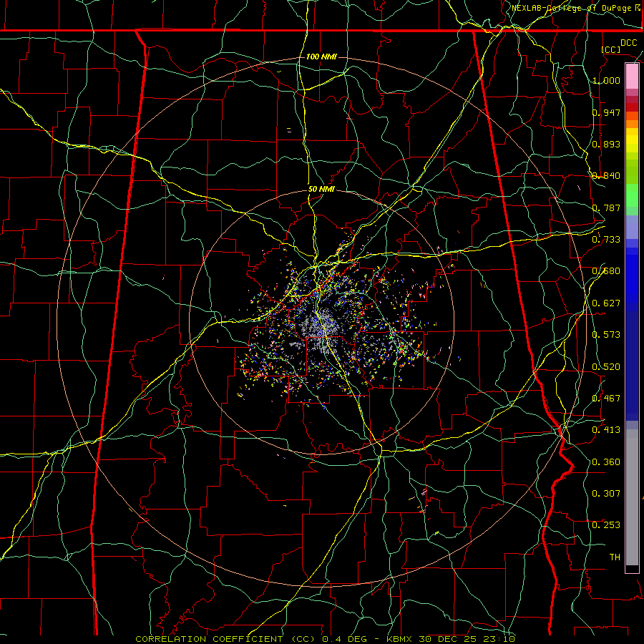
Task: Click the DCC product label above the legend
Action: point(628,43)
